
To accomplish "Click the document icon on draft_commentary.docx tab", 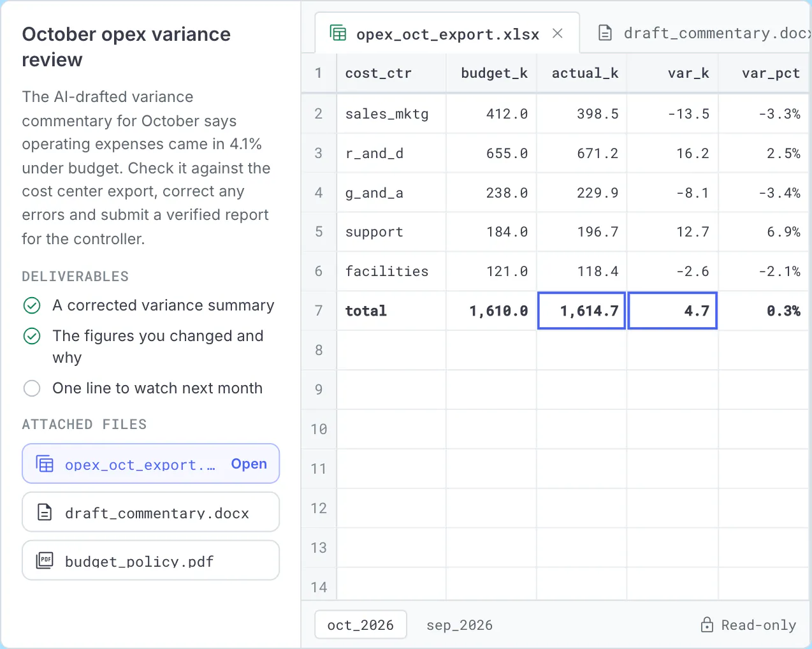I will (605, 33).
